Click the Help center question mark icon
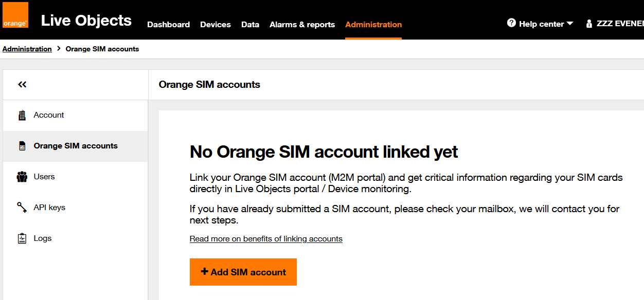The width and height of the screenshot is (644, 300). tap(511, 23)
